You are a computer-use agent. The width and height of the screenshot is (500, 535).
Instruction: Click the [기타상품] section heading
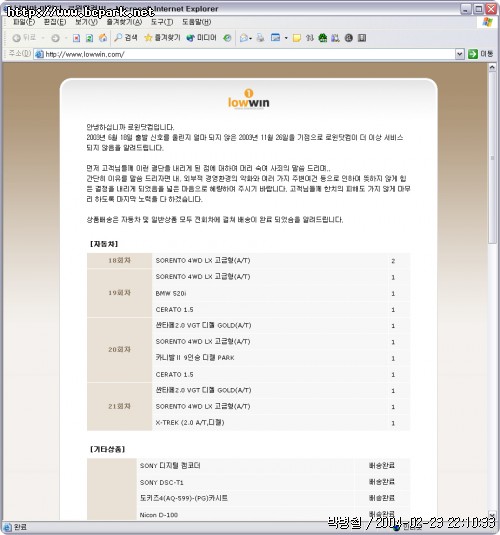click(x=108, y=449)
